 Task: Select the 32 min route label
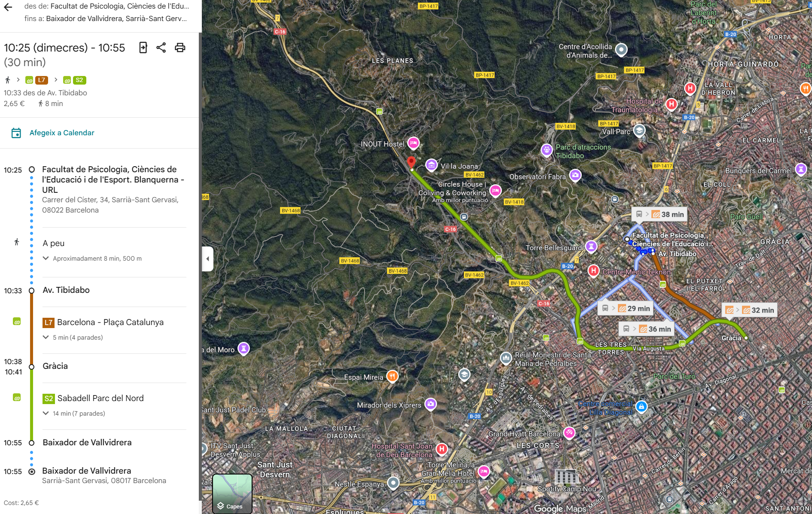click(750, 310)
